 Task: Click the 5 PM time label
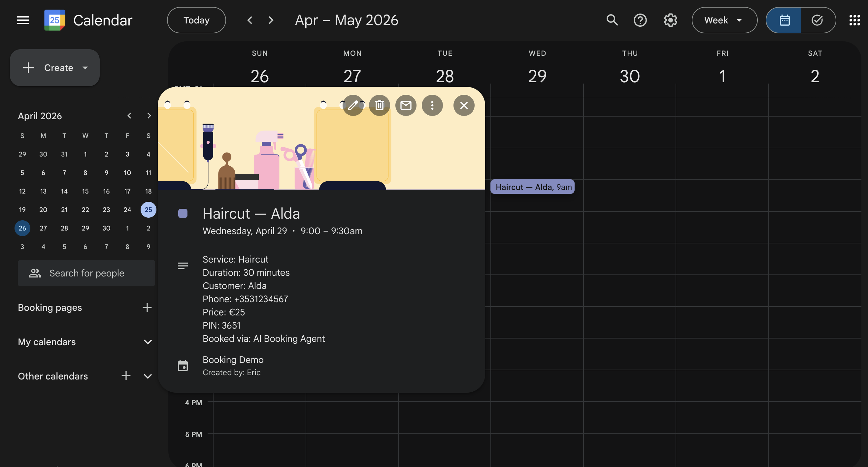point(193,434)
